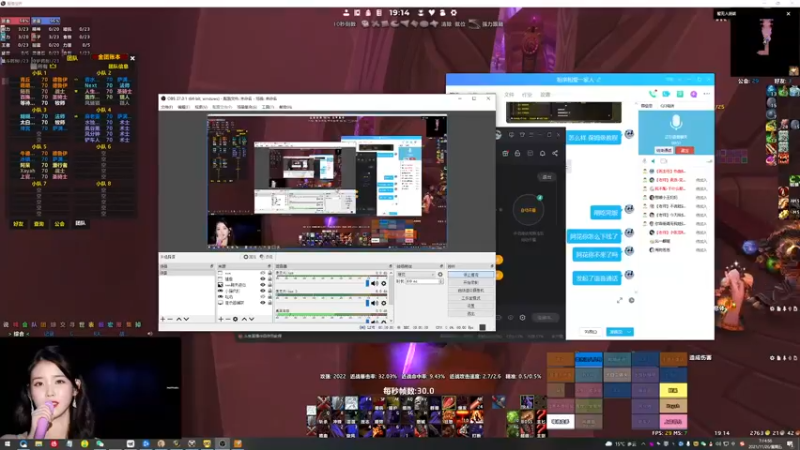Click 停止推流 button in OBS controls
800x450 pixels.
(x=470, y=274)
